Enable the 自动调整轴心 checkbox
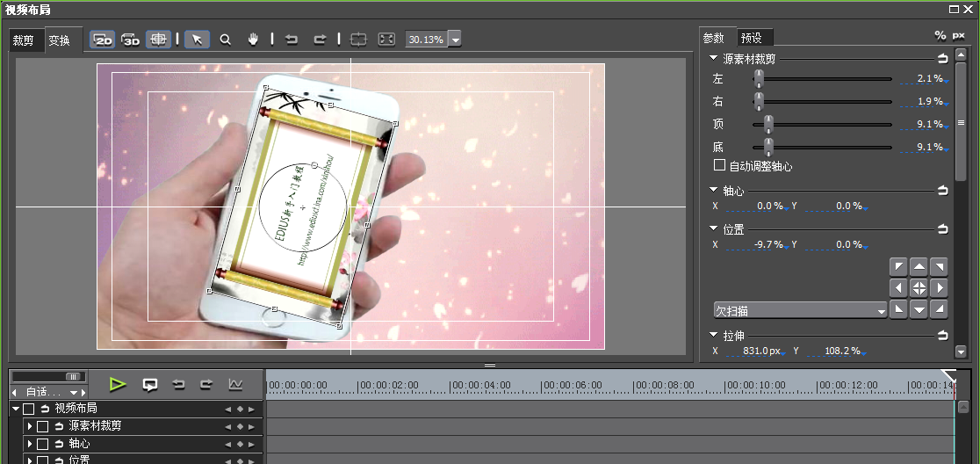This screenshot has width=980, height=464. [x=720, y=165]
